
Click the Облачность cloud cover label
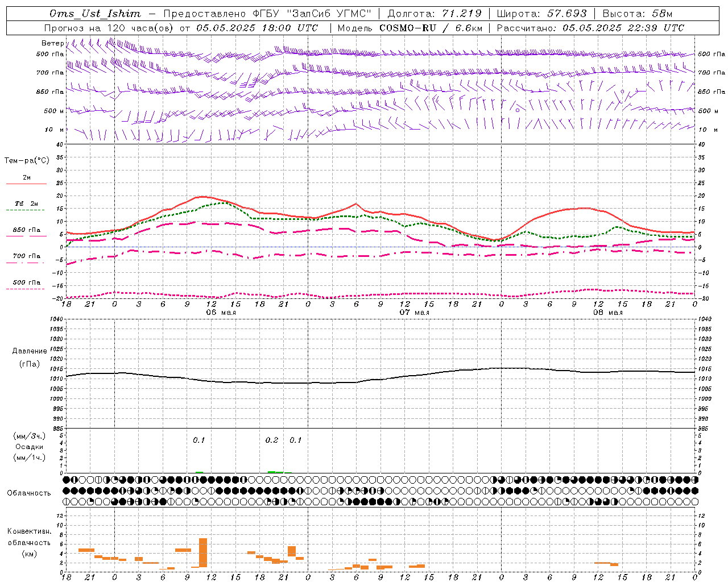click(x=29, y=493)
